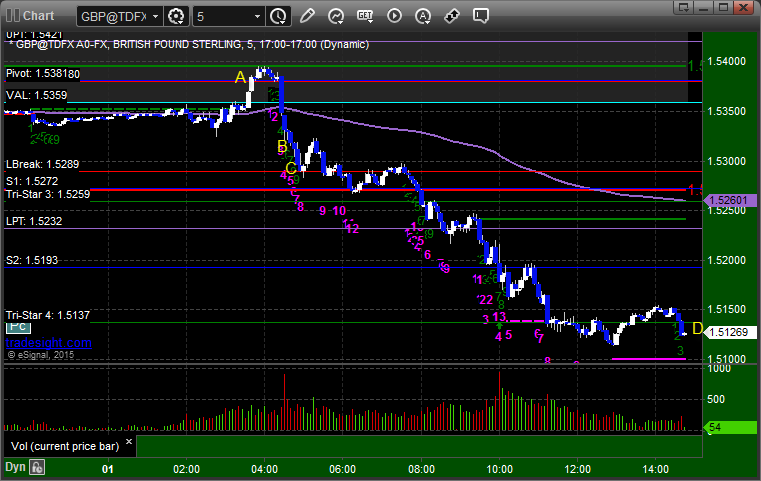Click the yellow D wave label
This screenshot has height=481, width=761.
click(x=697, y=329)
